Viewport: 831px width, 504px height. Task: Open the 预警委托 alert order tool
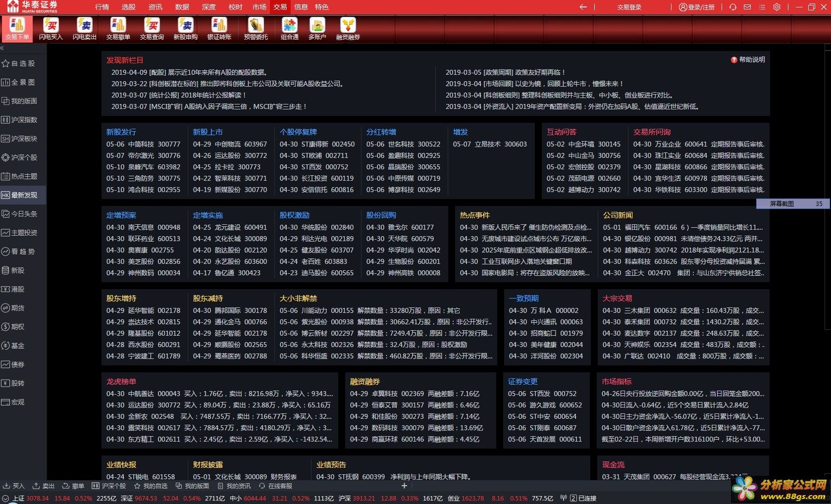click(256, 28)
